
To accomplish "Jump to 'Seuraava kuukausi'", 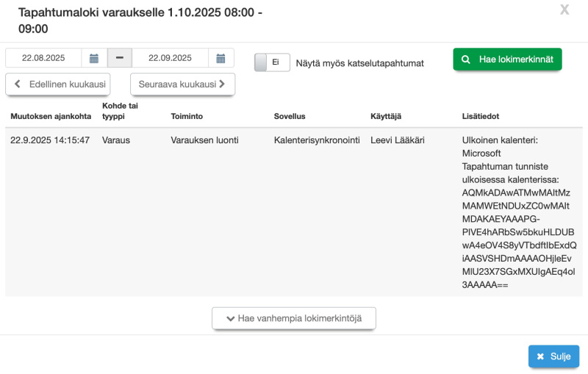I will (x=182, y=84).
